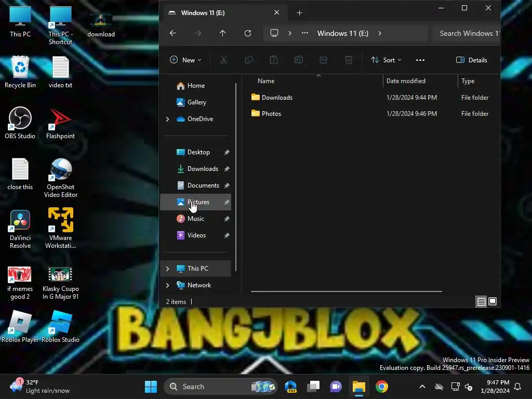The height and width of the screenshot is (399, 532).
Task: Click the PC icon in address bar
Action: pyautogui.click(x=274, y=33)
